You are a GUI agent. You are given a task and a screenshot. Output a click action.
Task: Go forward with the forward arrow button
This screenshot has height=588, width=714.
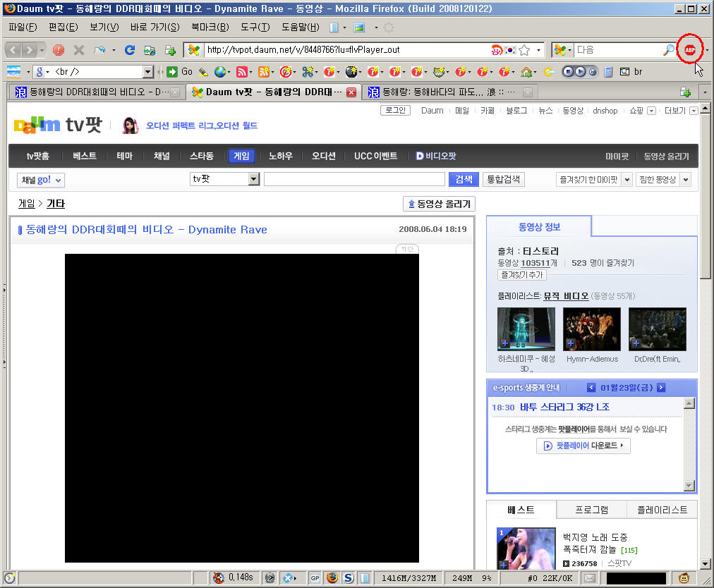(x=29, y=49)
